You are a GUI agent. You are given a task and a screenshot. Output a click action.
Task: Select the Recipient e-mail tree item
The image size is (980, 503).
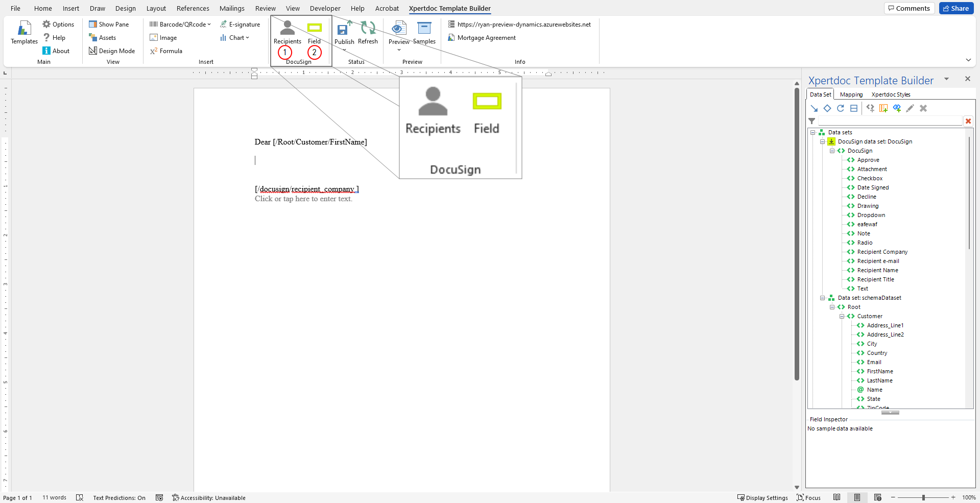click(878, 261)
